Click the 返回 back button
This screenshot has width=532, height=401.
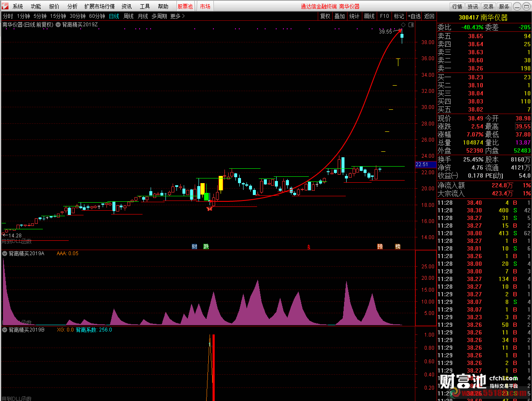429,16
